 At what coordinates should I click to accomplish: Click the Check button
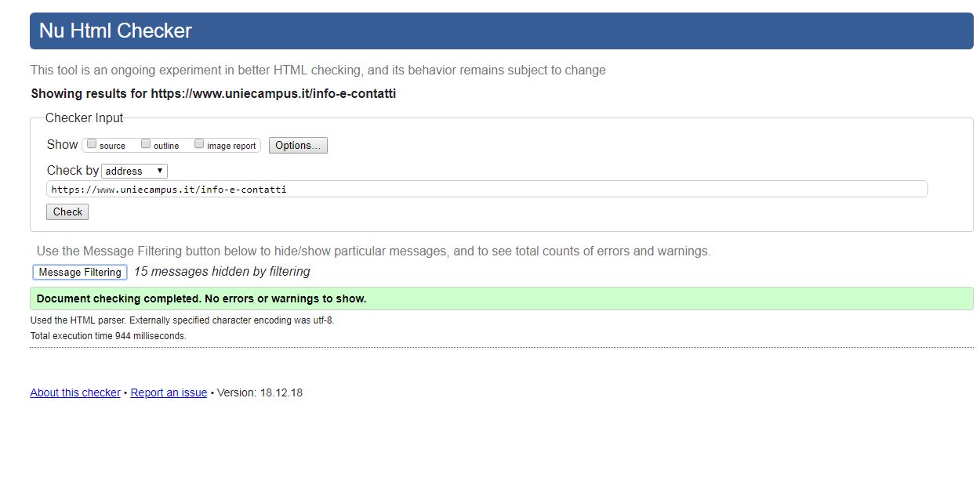click(67, 212)
